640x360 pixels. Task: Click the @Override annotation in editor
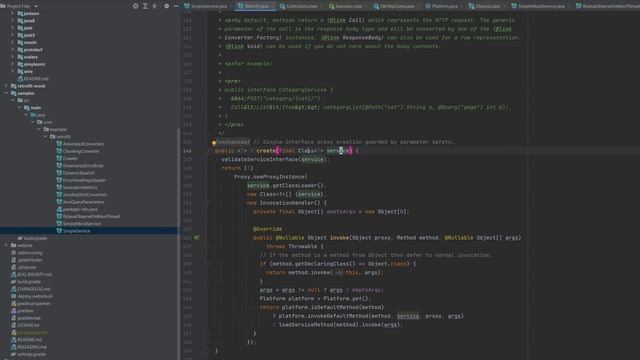click(x=267, y=229)
